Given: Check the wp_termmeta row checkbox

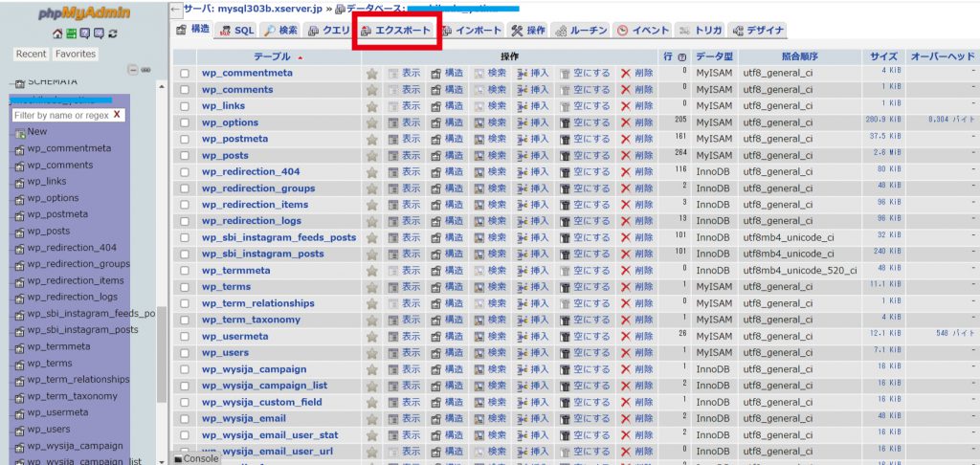Looking at the screenshot, I should click(x=185, y=271).
